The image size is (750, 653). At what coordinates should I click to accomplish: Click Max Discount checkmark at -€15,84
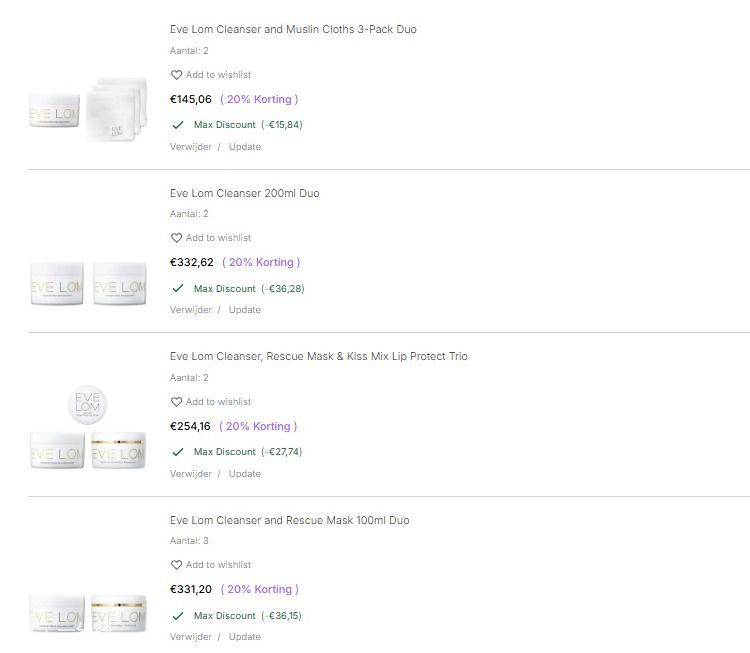click(x=178, y=125)
